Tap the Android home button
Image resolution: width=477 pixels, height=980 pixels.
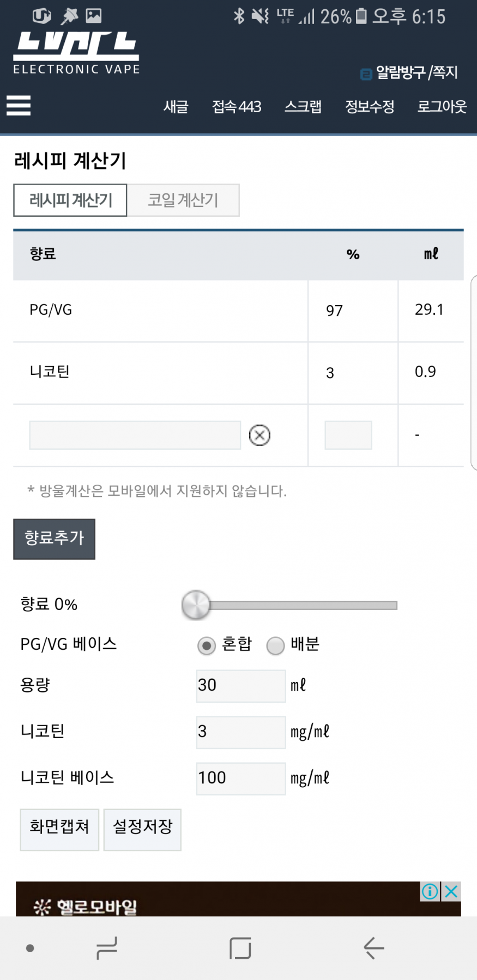[240, 948]
